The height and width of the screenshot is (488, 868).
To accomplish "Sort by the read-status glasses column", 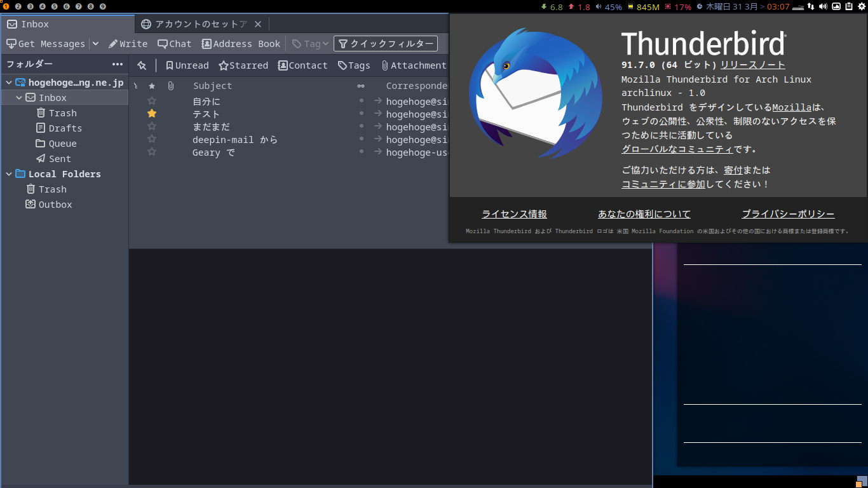I will click(361, 86).
